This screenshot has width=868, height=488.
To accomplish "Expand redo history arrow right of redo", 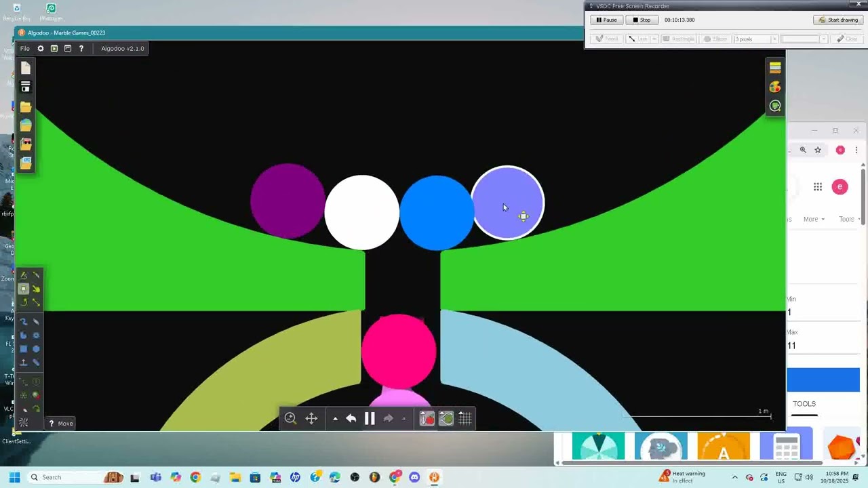I will [403, 419].
